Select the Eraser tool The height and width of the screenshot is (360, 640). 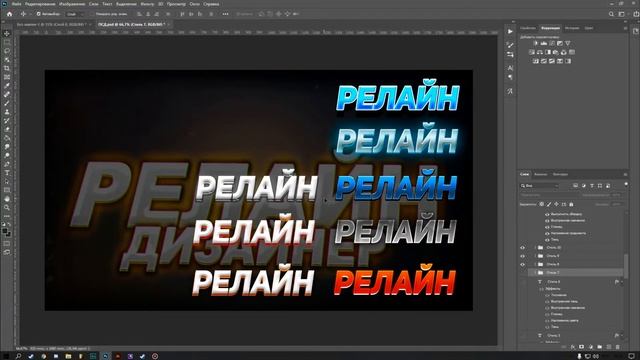(x=7, y=129)
